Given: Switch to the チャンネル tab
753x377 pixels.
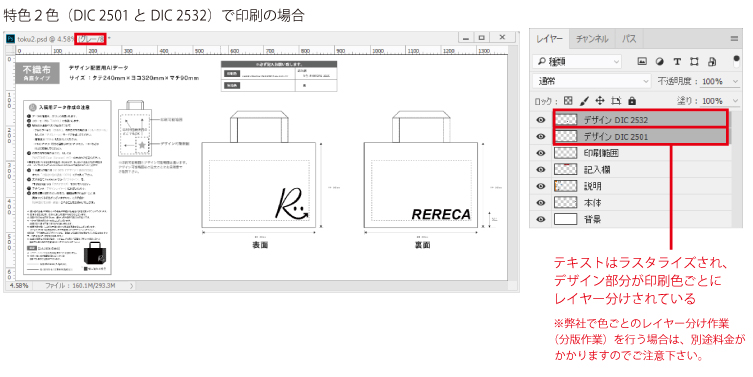Looking at the screenshot, I should pos(592,38).
